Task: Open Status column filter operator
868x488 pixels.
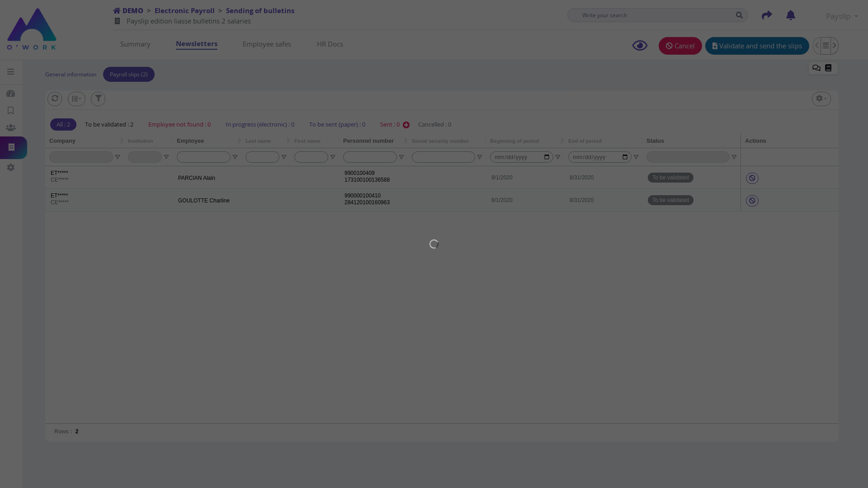Action: (734, 157)
